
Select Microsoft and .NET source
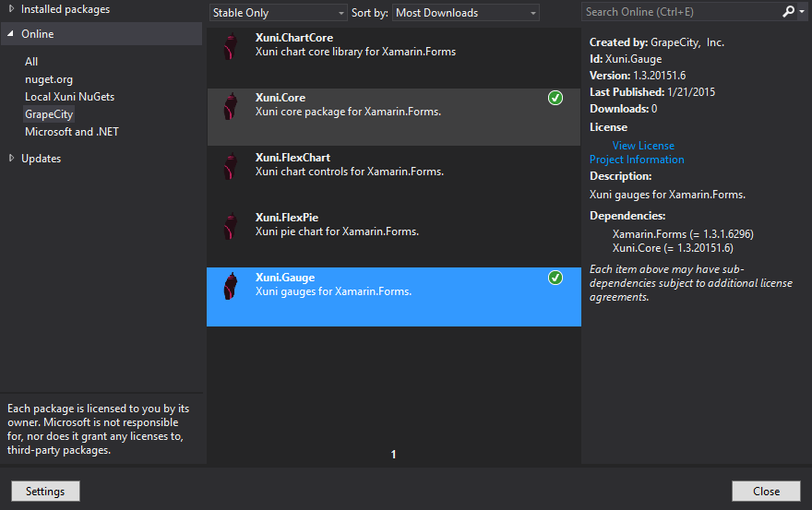72,132
